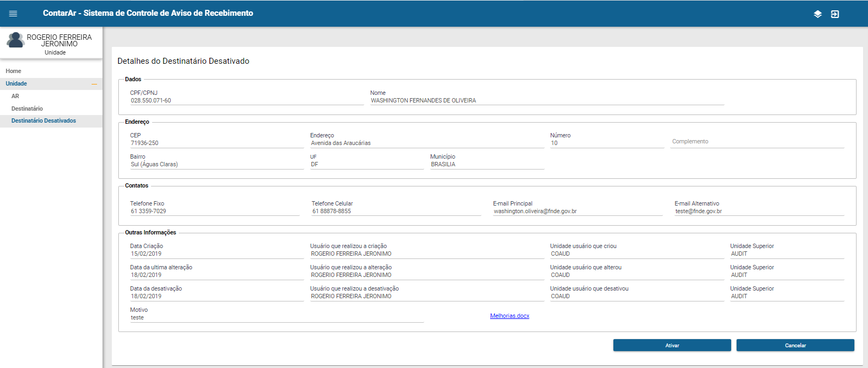Go to Home in sidebar
868x368 pixels.
pos(14,71)
